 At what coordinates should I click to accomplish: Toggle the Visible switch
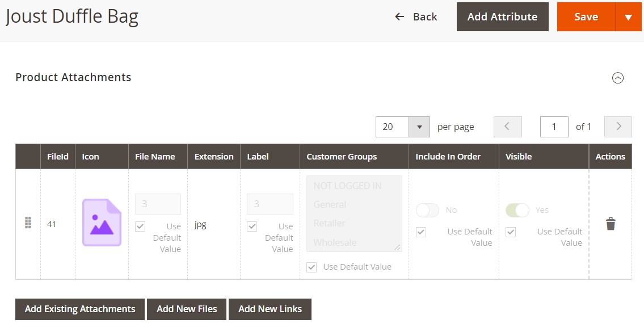coord(517,211)
